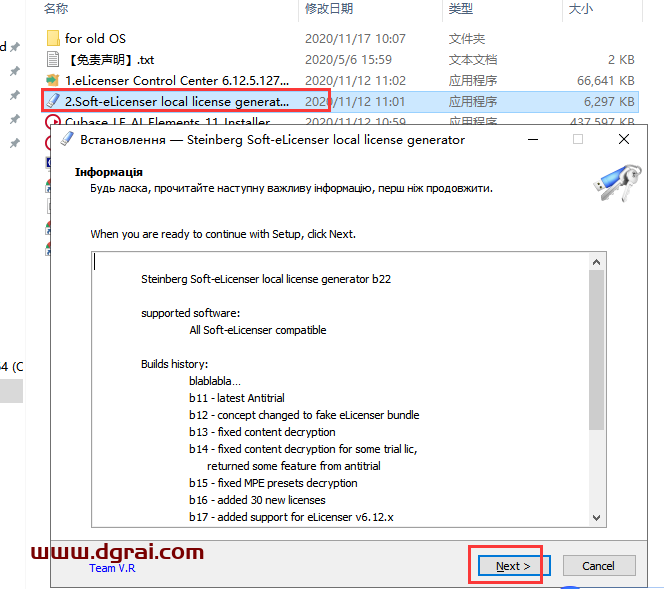
Task: Sort file list by 修改日期 column
Action: [329, 8]
